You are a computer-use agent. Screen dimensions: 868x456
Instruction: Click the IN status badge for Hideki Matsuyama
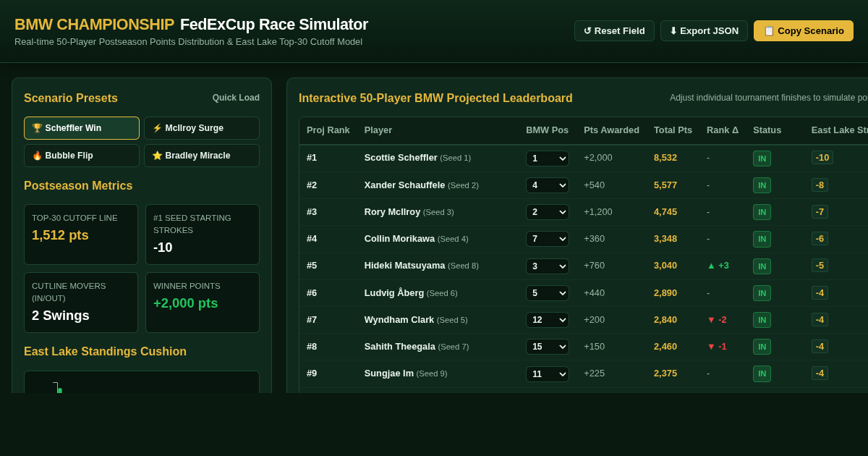[x=762, y=266]
